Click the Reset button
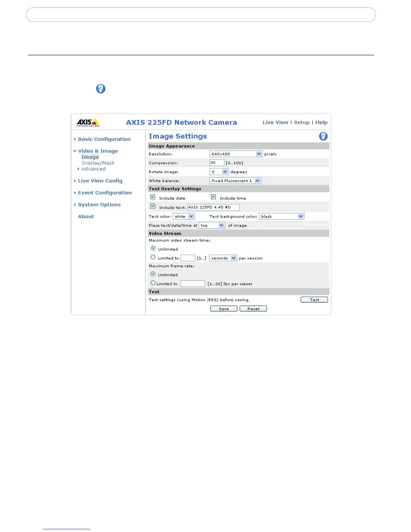411x532 pixels. click(x=253, y=309)
